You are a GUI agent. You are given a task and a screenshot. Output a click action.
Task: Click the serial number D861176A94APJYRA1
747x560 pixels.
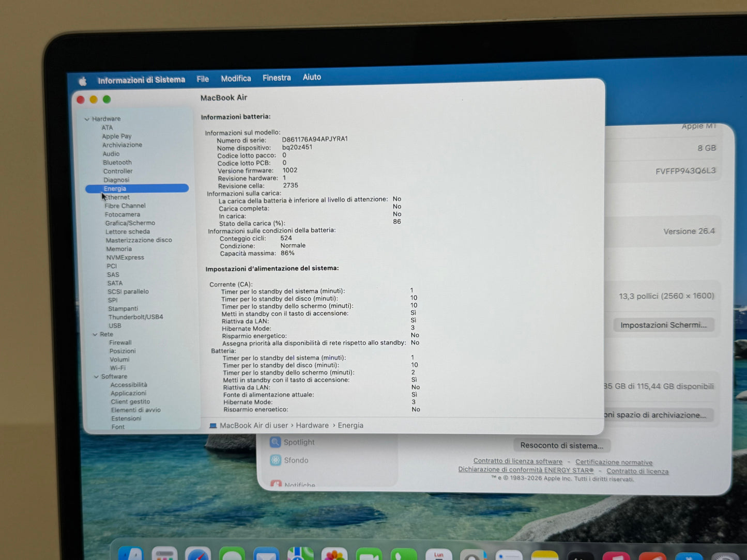315,139
